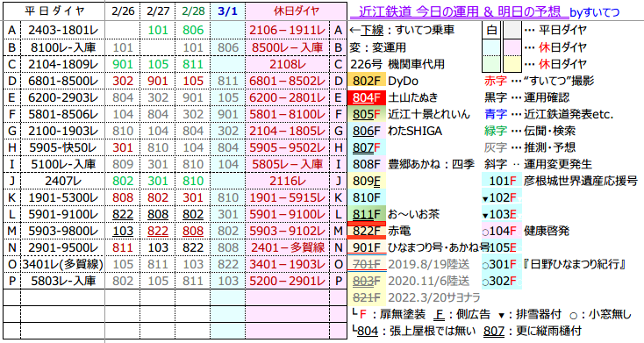Click underlined 103 in row M under 2/26

pyautogui.click(x=123, y=232)
